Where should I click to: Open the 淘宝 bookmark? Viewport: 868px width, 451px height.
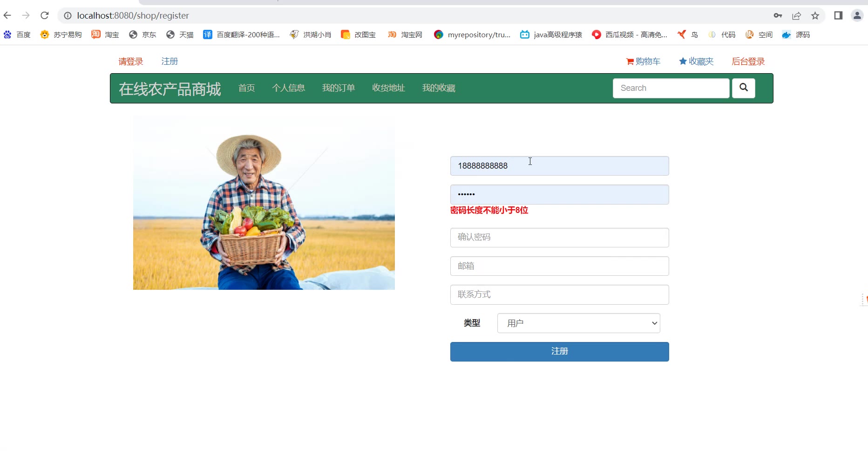pyautogui.click(x=105, y=34)
